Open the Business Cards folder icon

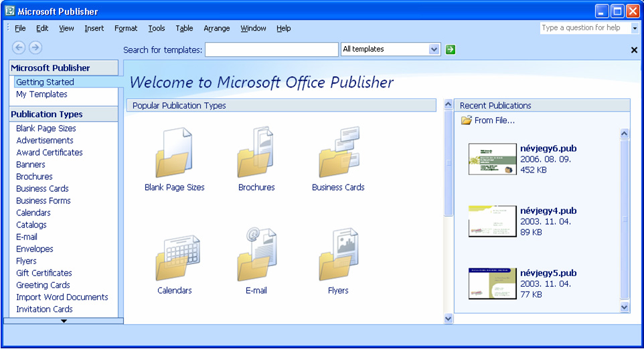pyautogui.click(x=339, y=152)
